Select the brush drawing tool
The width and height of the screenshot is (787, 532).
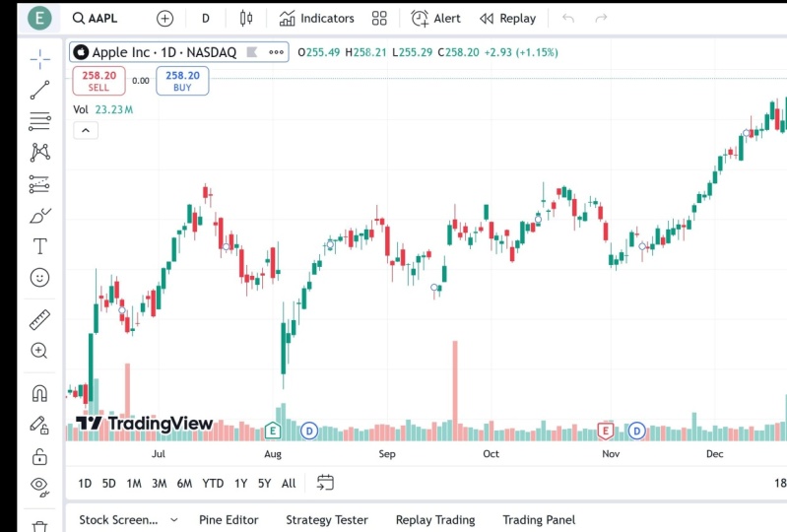pyautogui.click(x=39, y=216)
